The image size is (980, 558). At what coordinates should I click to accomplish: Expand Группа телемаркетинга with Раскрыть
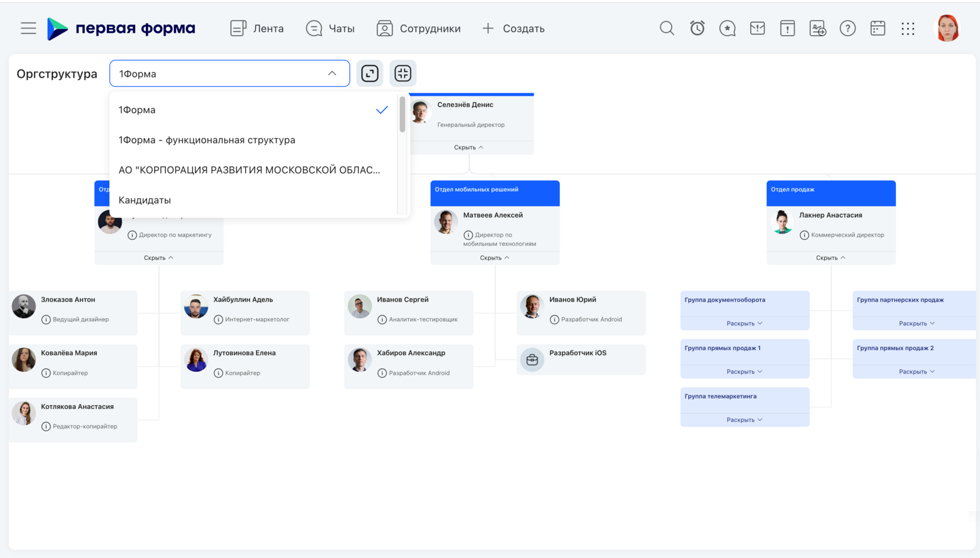(x=744, y=420)
